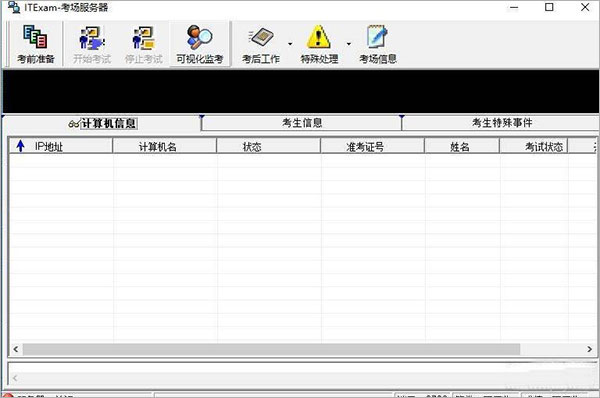The height and width of the screenshot is (398, 600).
Task: Open the 考前准备 toolbar icon
Action: 36,44
